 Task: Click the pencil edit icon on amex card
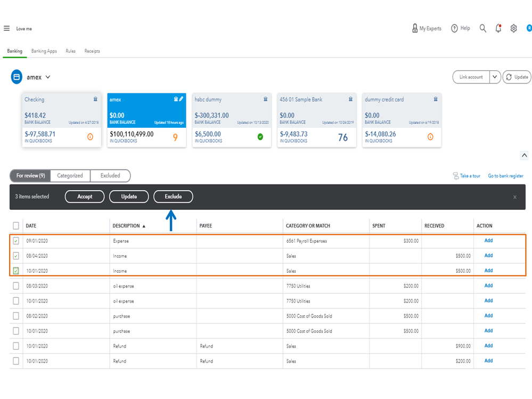[181, 99]
